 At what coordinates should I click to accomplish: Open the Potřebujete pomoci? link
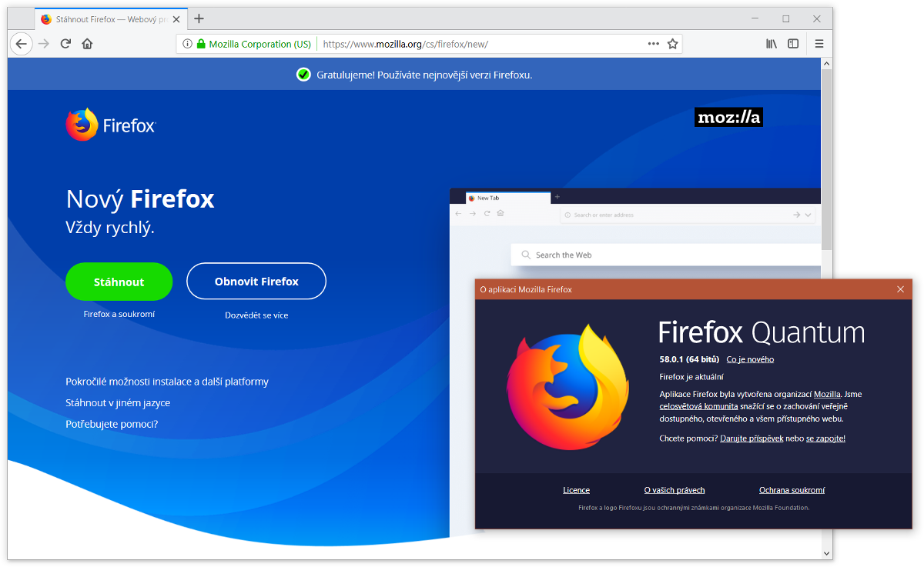pos(112,424)
